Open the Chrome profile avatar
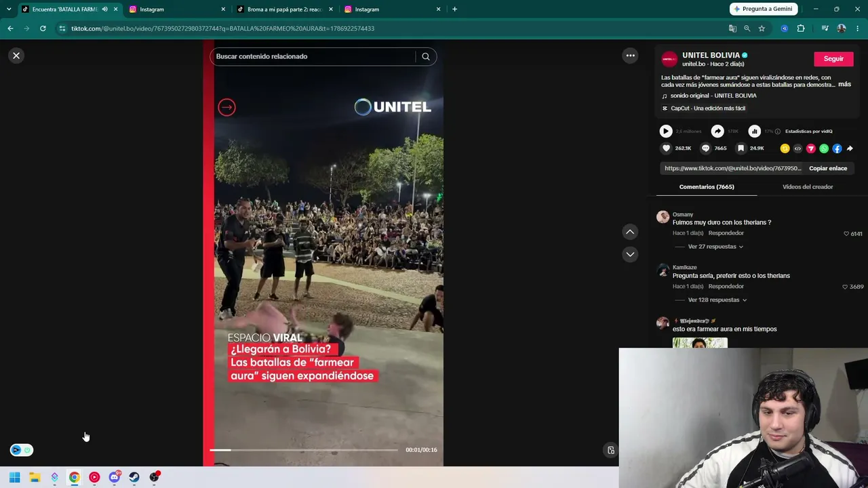 pyautogui.click(x=842, y=28)
